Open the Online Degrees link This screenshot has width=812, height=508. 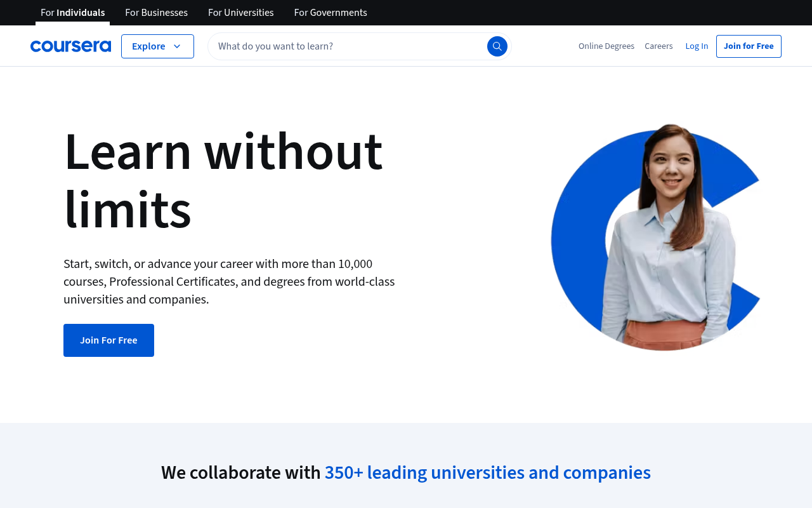[606, 46]
